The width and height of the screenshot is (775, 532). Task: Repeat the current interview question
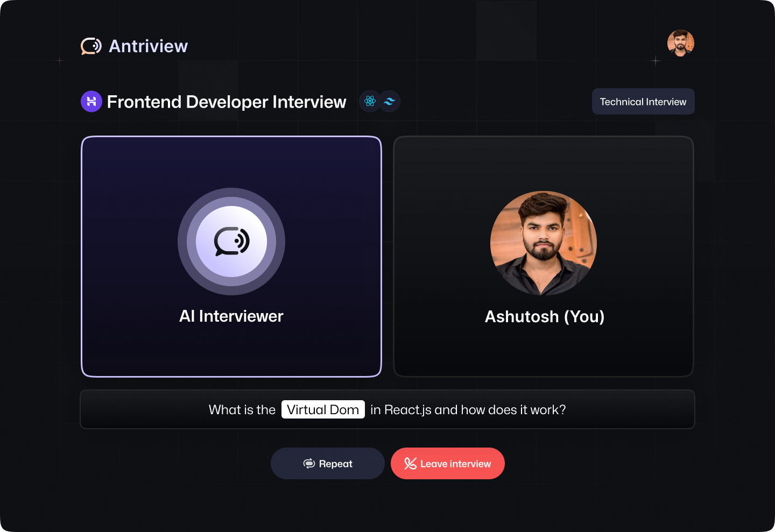[x=328, y=464]
